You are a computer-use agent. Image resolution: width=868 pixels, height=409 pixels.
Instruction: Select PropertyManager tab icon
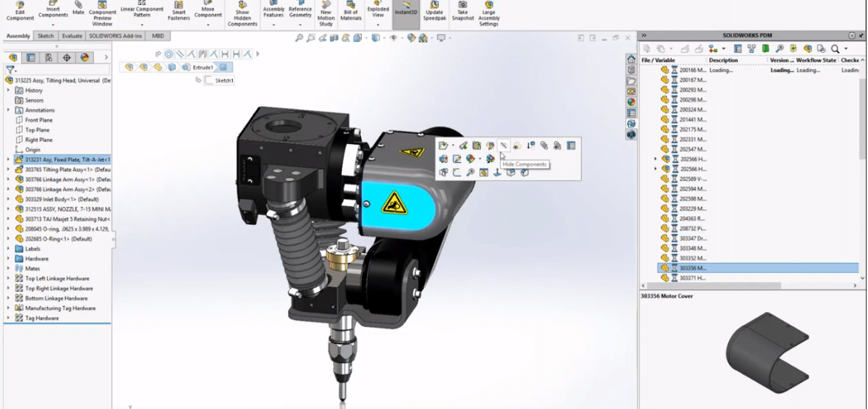click(30, 57)
